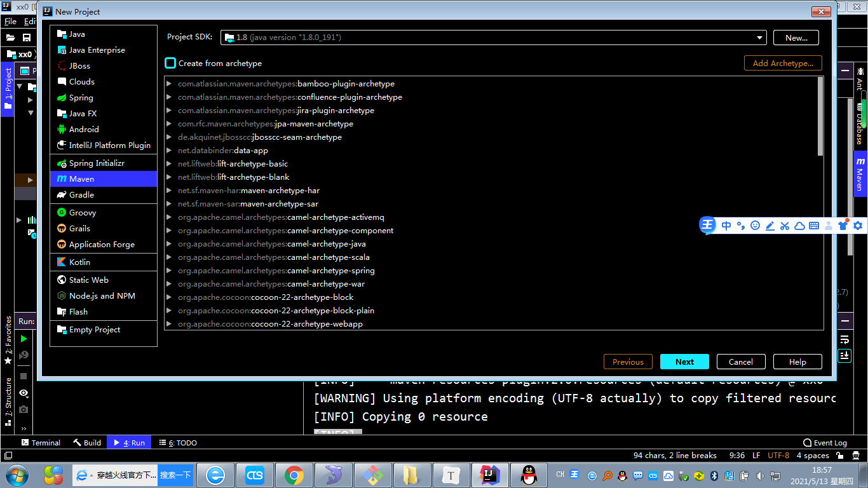Select the Maven project type
868x488 pixels.
103,179
